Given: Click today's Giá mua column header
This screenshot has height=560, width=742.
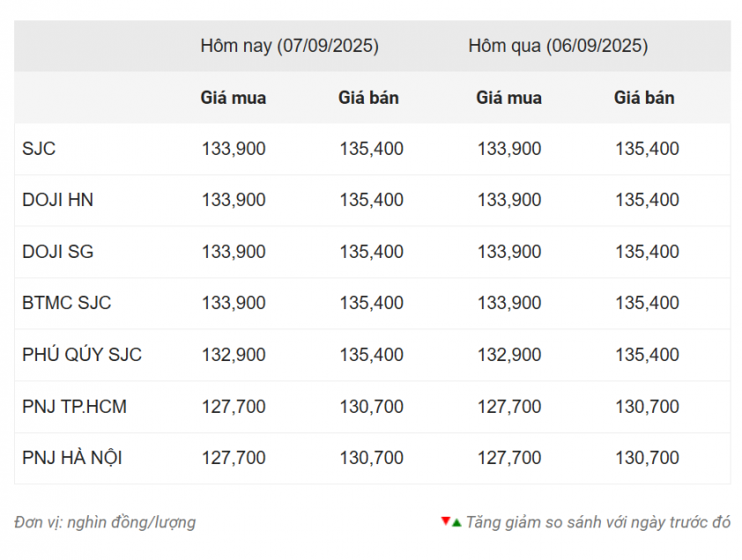Looking at the screenshot, I should tap(234, 98).
